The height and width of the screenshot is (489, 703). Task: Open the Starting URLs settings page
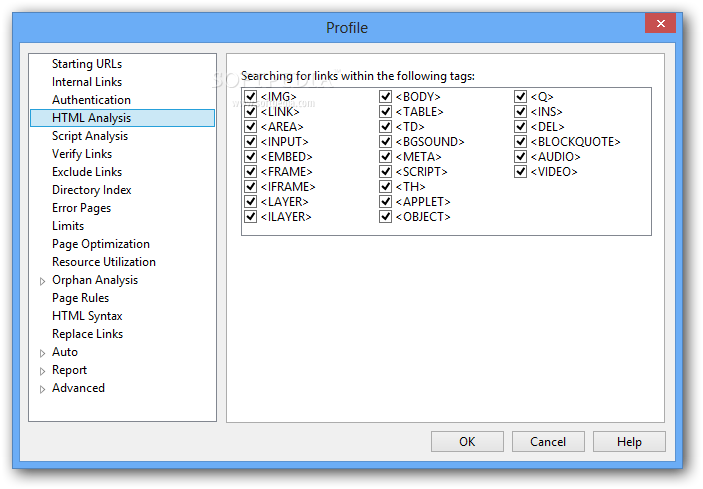87,64
